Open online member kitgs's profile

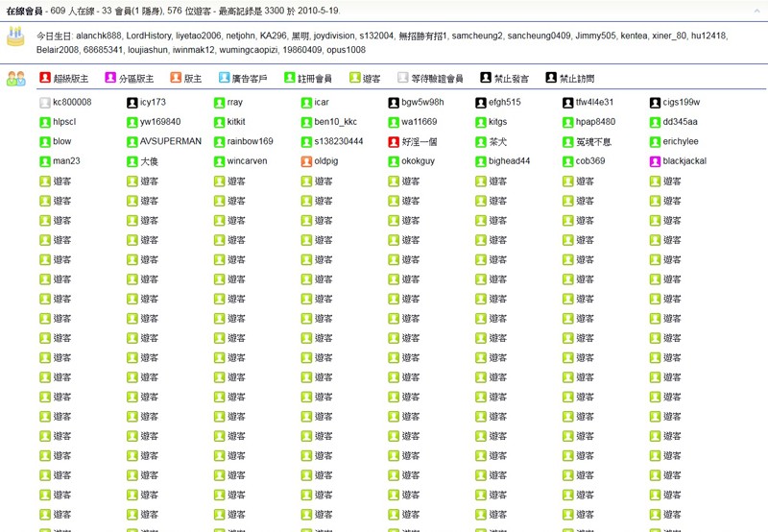click(497, 122)
